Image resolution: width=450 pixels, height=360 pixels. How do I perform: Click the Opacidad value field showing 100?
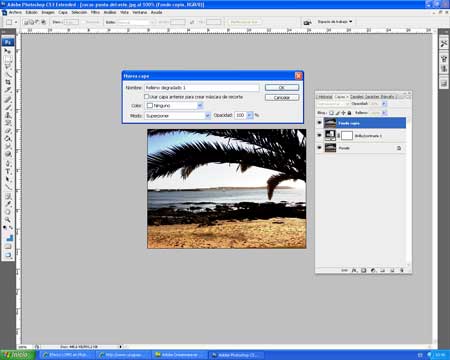click(240, 115)
